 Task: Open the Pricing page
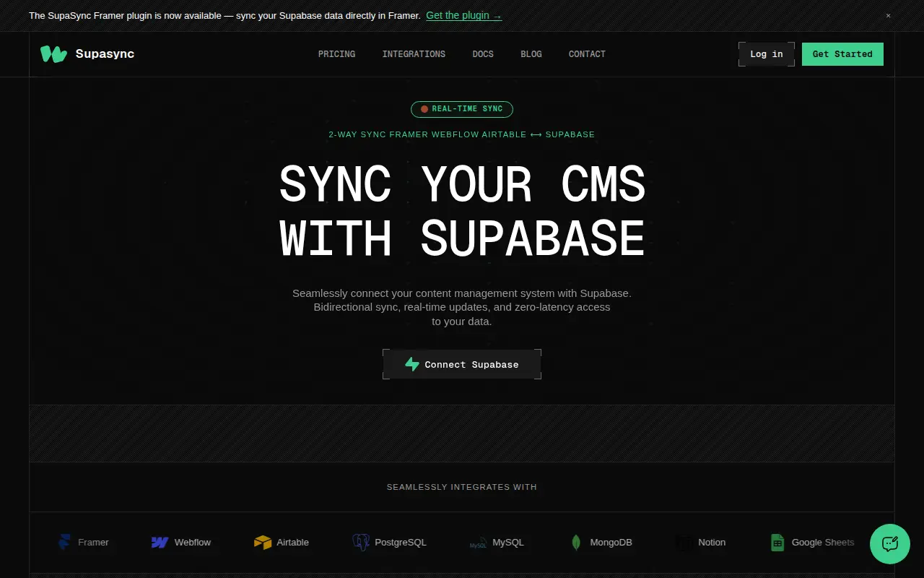[337, 54]
